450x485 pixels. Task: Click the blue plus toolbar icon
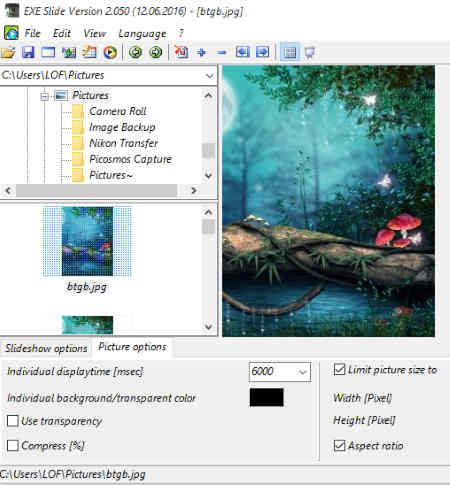[201, 52]
